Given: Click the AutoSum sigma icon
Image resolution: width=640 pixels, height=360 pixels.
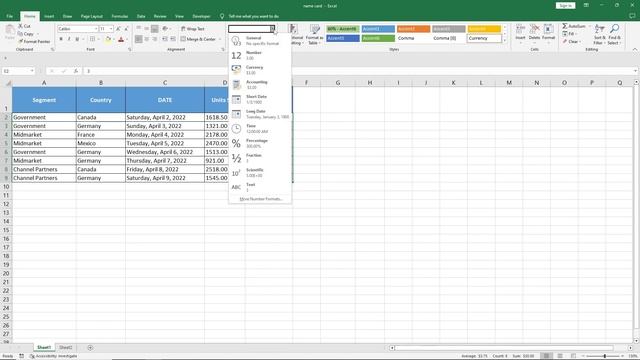Looking at the screenshot, I should [x=565, y=26].
